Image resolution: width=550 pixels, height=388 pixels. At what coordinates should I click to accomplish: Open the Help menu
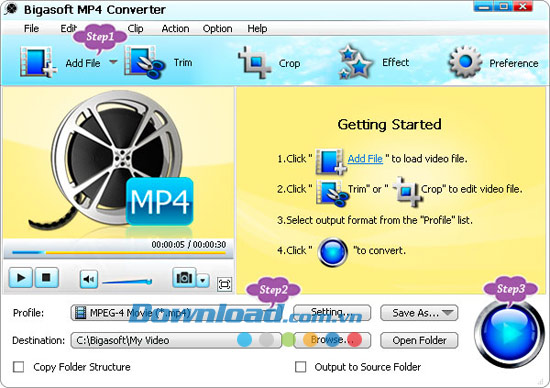[257, 28]
